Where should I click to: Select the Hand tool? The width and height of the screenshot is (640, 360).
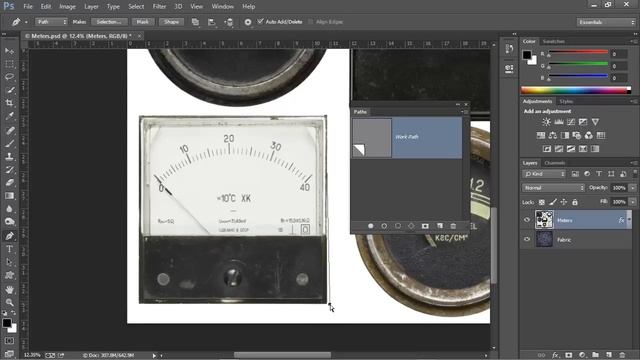tap(9, 289)
